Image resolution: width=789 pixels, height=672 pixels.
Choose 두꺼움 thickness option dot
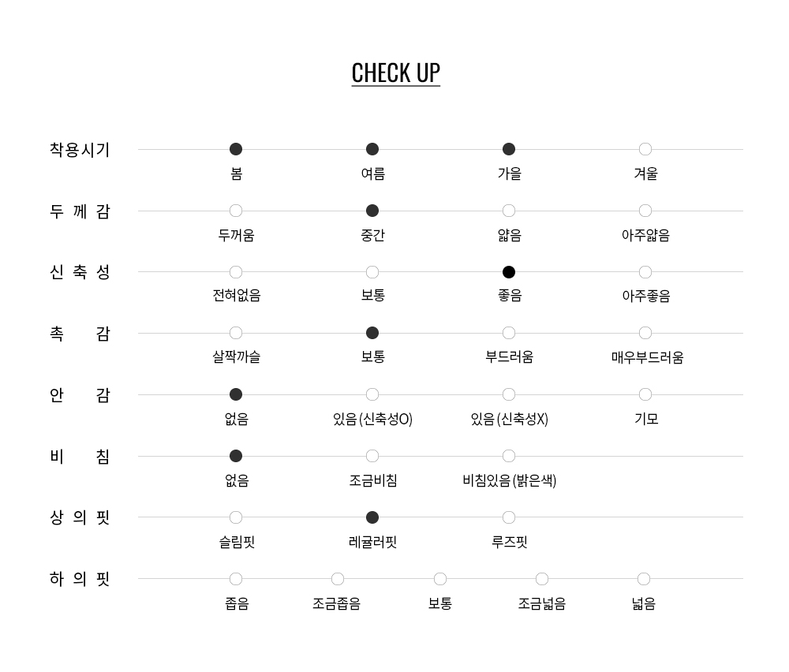coord(236,211)
